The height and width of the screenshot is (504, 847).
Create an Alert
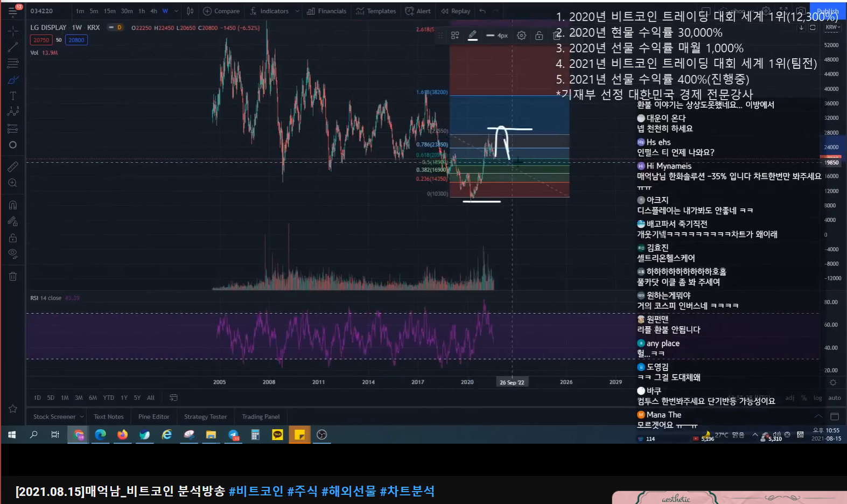418,11
